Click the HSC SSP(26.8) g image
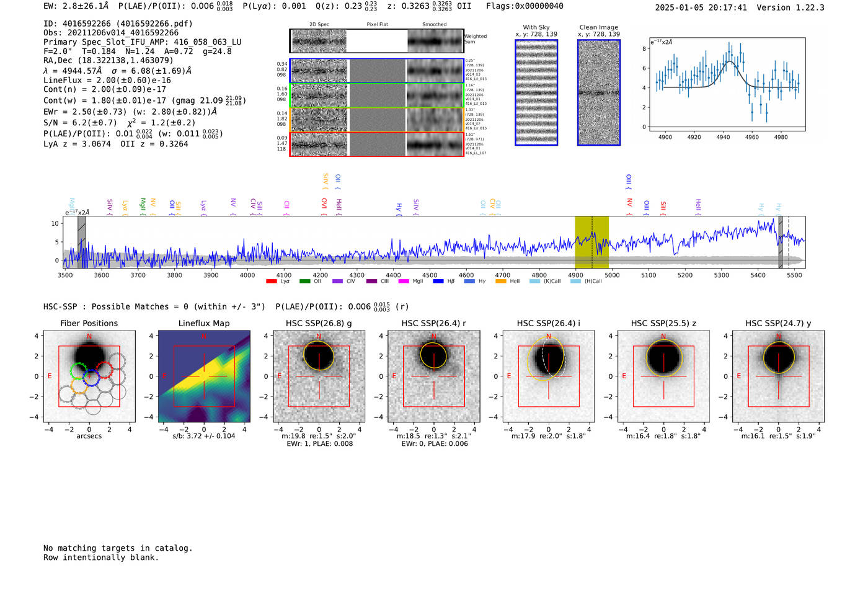 (319, 376)
